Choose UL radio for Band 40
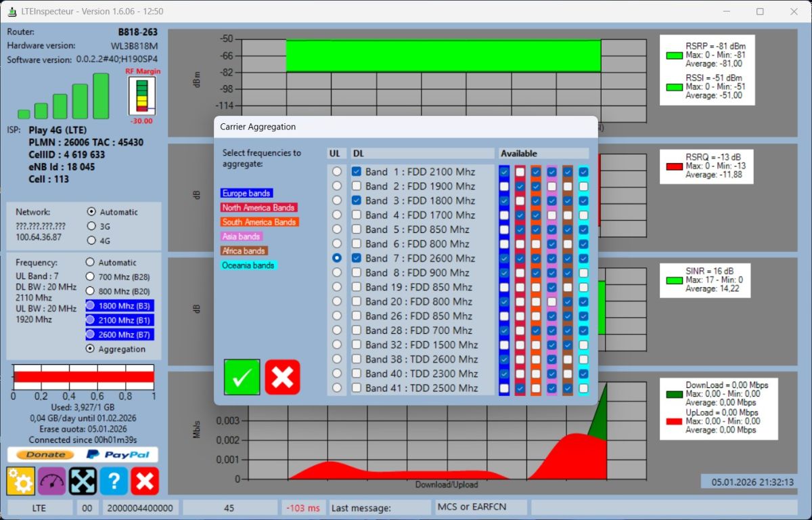 (x=336, y=374)
